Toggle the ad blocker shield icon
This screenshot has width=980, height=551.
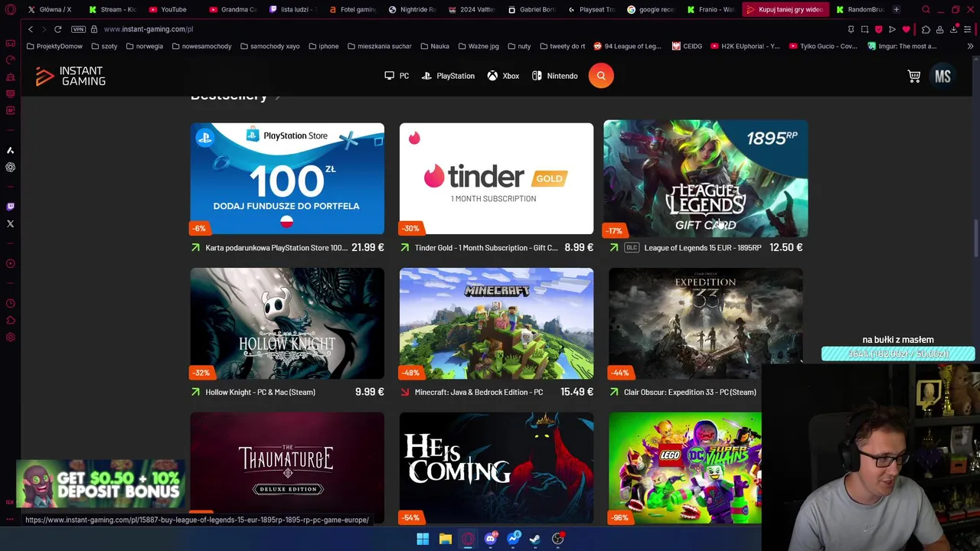(878, 29)
